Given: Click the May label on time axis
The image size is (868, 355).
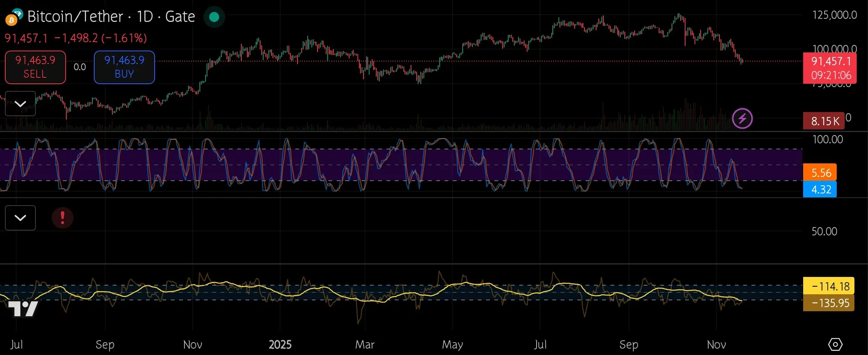Looking at the screenshot, I should (452, 344).
